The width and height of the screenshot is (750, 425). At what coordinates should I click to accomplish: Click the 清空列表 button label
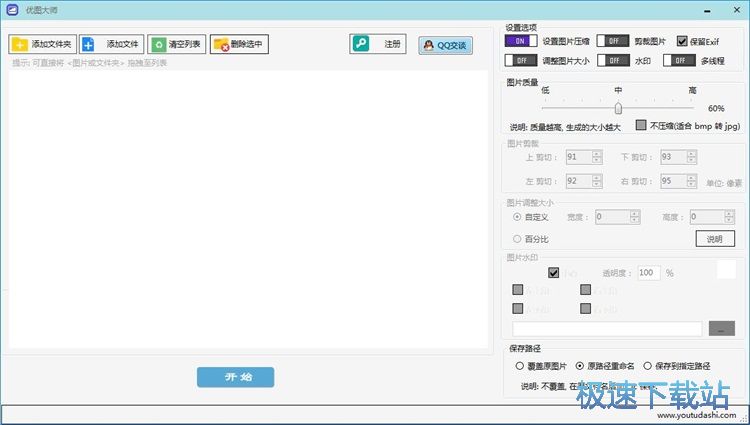click(184, 44)
